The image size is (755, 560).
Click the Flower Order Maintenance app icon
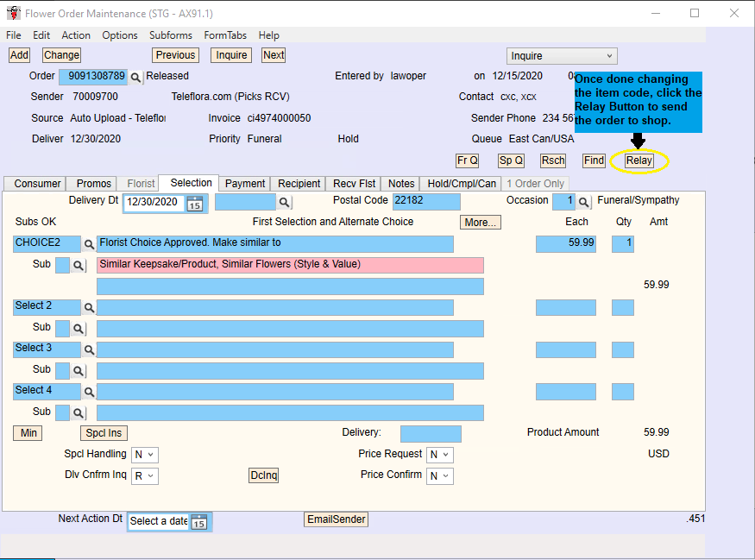tap(14, 13)
